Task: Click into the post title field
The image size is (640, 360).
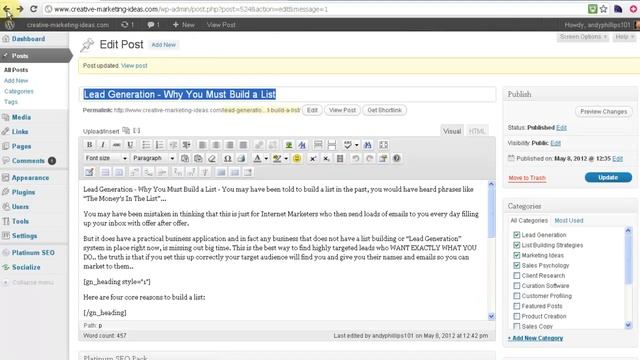Action: point(288,94)
